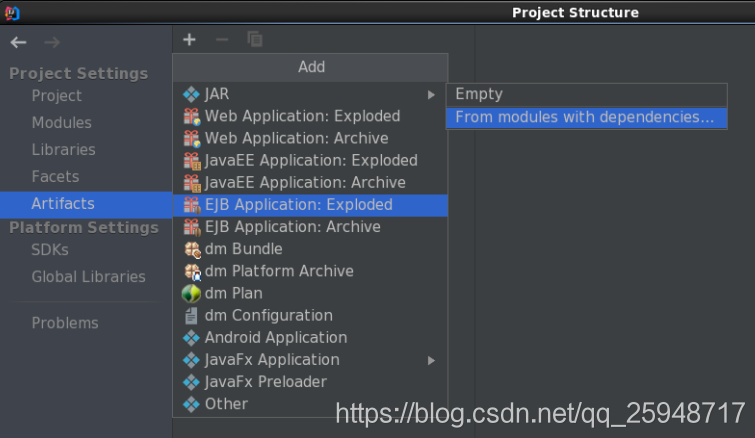The image size is (755, 438).
Task: Click the Web Application: Archive gift icon
Action: pos(192,138)
